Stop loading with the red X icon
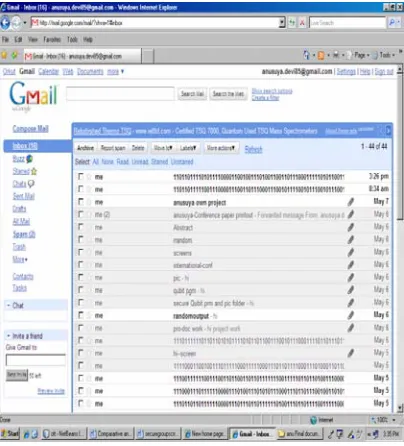Screen dimensions: 404x446 click(302, 23)
